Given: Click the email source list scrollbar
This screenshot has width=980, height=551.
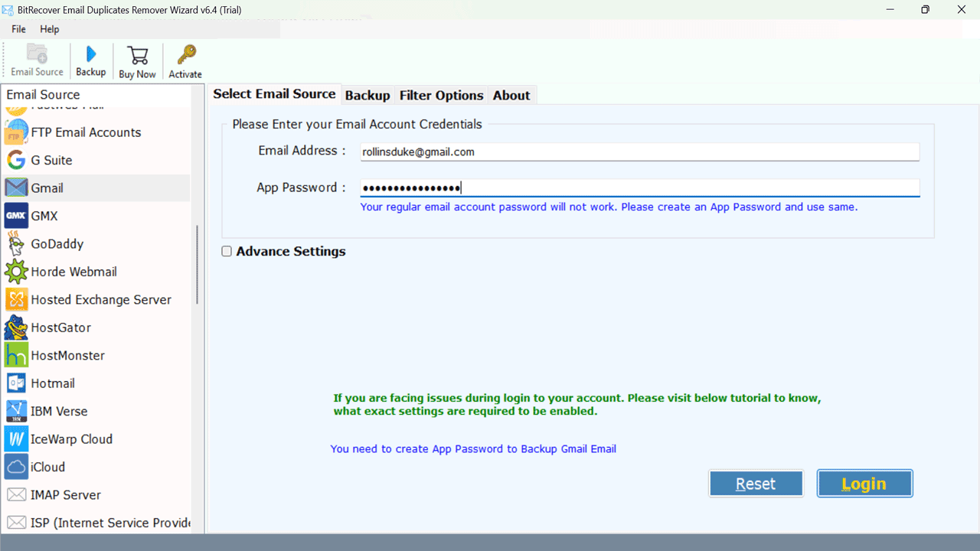Looking at the screenshot, I should click(198, 264).
